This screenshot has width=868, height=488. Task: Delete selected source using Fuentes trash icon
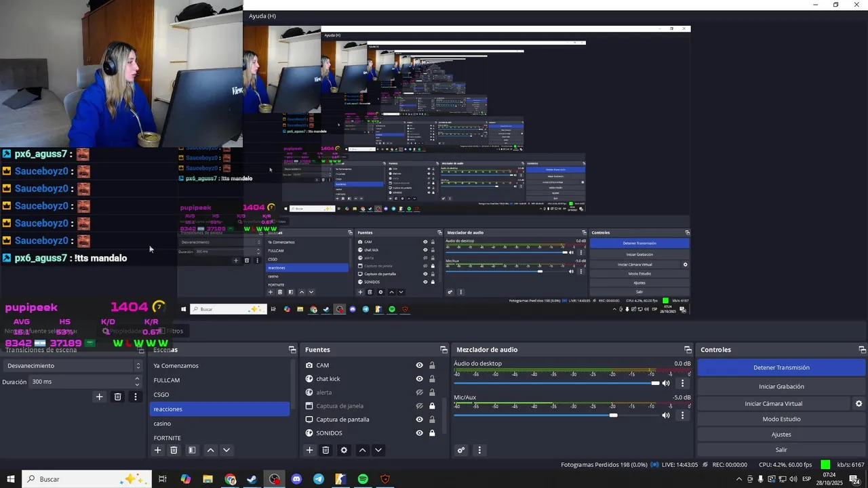click(325, 450)
